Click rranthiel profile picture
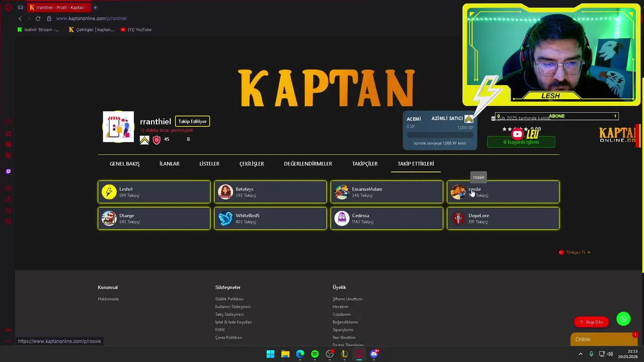This screenshot has height=362, width=644. pyautogui.click(x=118, y=127)
